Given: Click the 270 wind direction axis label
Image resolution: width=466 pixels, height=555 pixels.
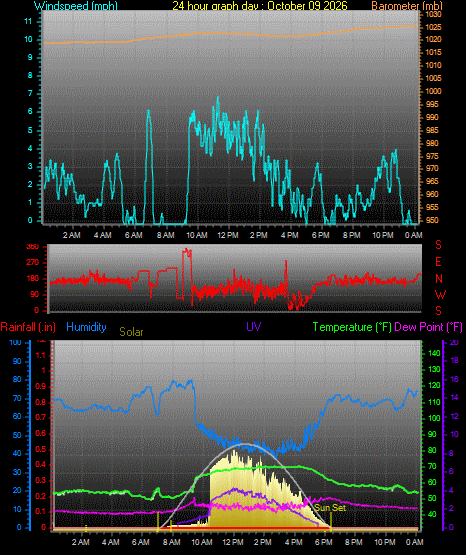Looking at the screenshot, I should click(33, 263).
